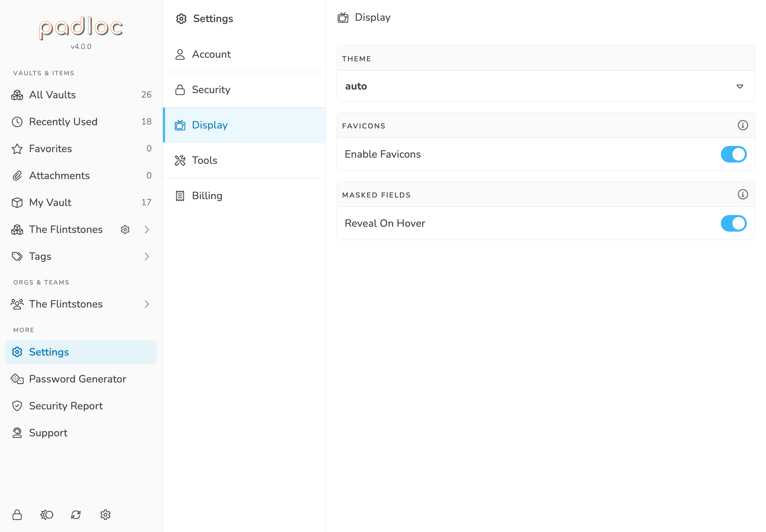Screen dimensions: 766x532
Task: Click the Tags label icon
Action: tap(17, 256)
